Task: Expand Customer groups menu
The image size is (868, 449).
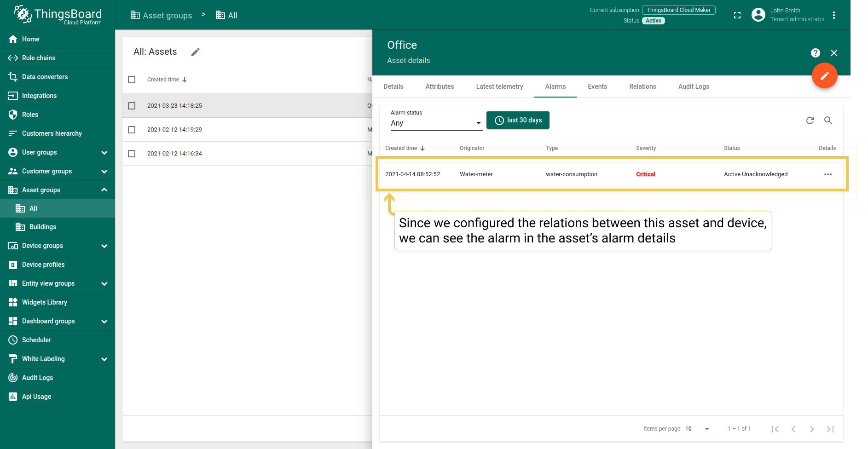Action: click(104, 171)
